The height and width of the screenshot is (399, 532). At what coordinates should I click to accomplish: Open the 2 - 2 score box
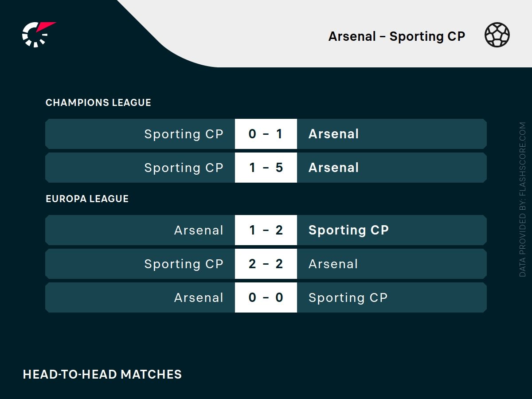point(266,264)
